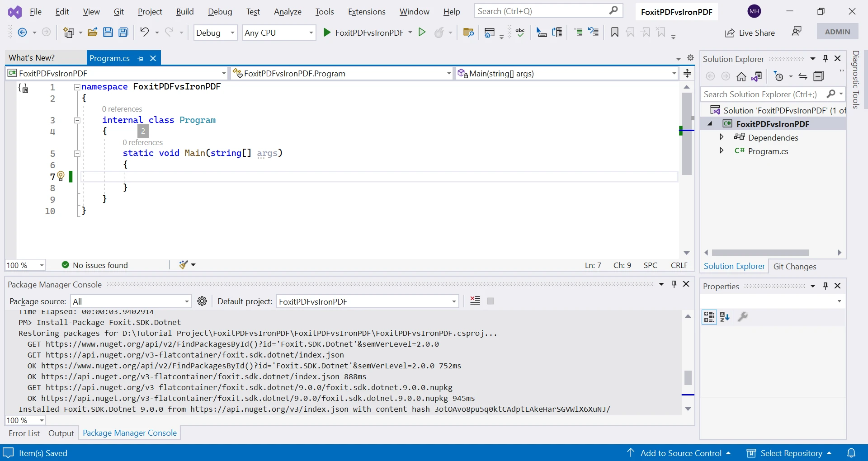The width and height of the screenshot is (868, 461).
Task: Click the lightbulb quick actions icon on line 7
Action: click(61, 176)
